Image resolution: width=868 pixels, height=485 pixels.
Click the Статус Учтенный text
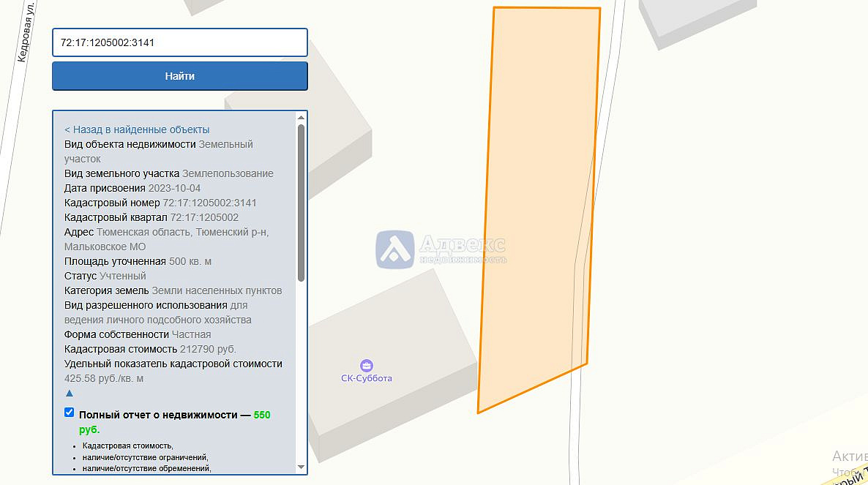point(105,276)
